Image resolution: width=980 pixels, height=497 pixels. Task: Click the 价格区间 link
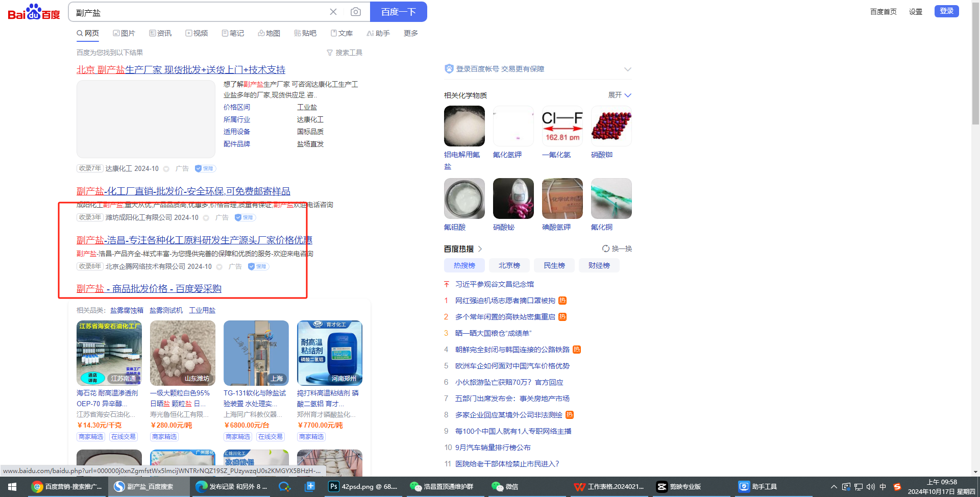(237, 107)
